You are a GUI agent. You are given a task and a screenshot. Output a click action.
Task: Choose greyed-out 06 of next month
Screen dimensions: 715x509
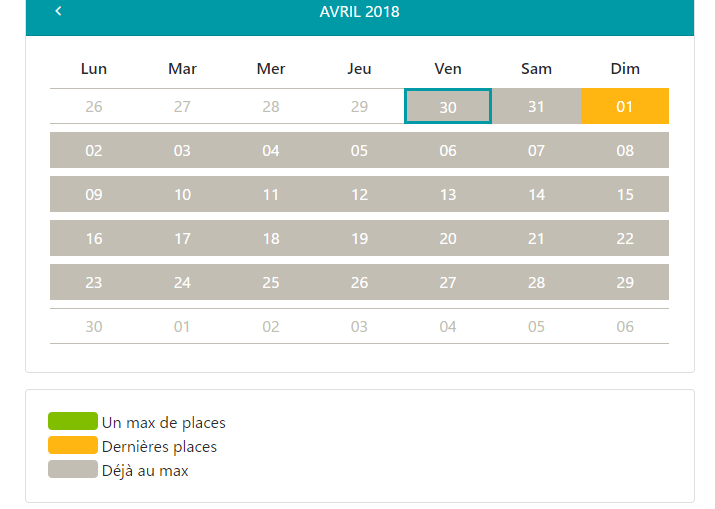(625, 326)
